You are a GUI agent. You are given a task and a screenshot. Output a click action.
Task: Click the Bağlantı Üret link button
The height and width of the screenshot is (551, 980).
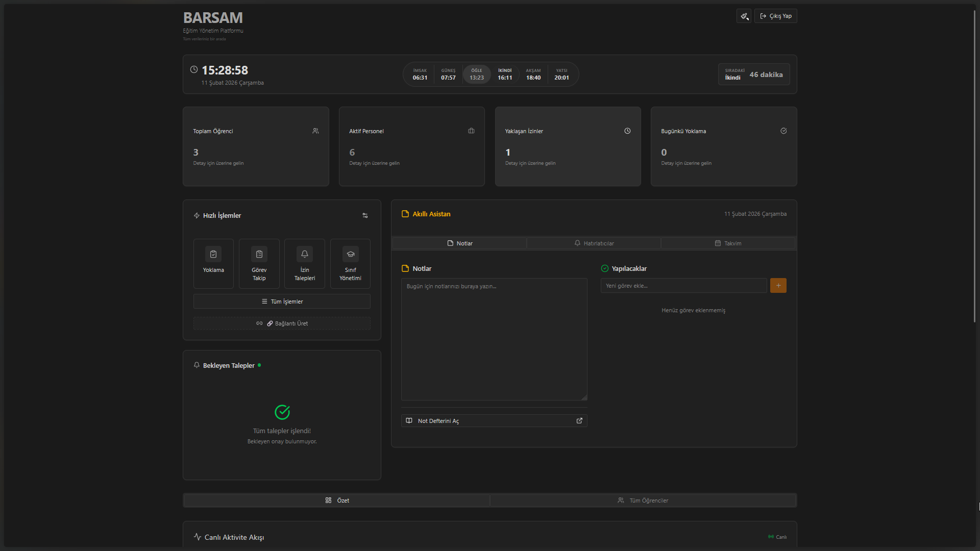(x=282, y=323)
